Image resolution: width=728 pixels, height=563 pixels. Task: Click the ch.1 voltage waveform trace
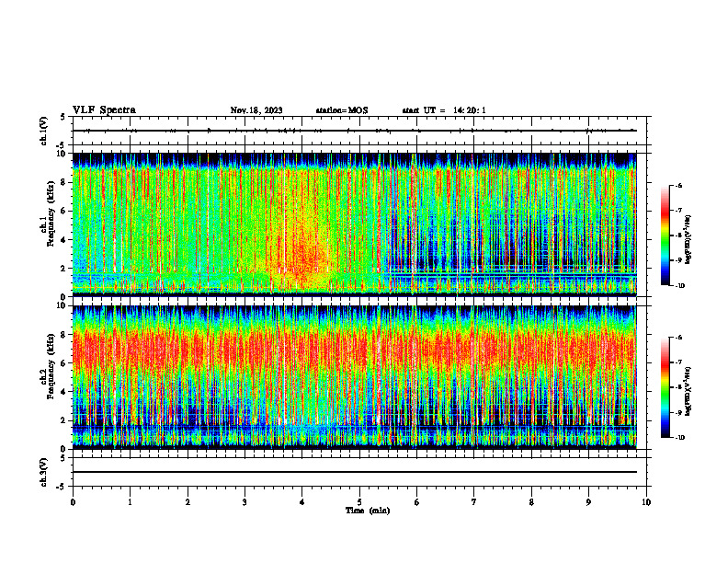pos(355,131)
